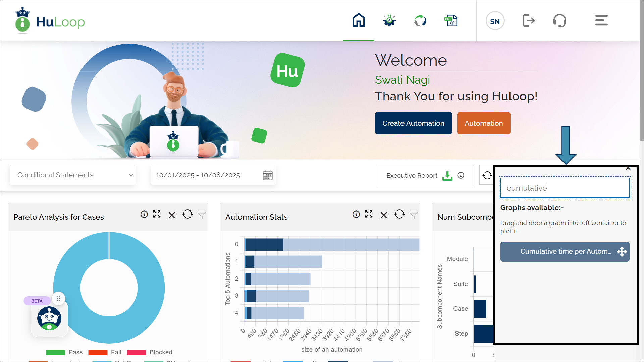Click the green Pass legend swatch
This screenshot has height=362, width=644.
(x=56, y=352)
